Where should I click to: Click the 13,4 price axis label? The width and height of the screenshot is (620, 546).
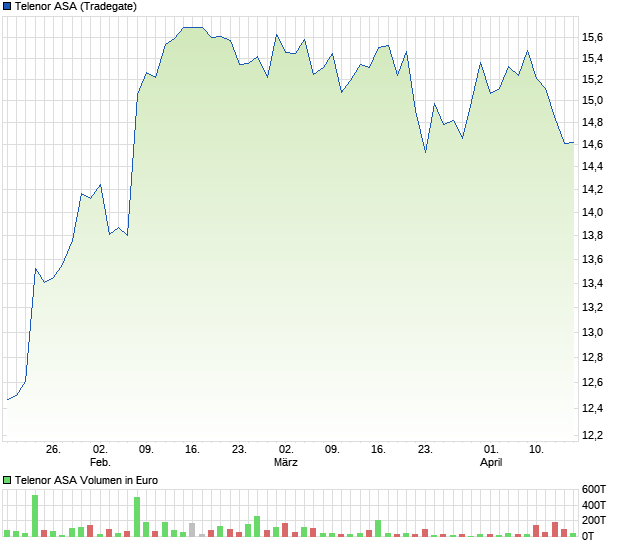[x=592, y=283]
